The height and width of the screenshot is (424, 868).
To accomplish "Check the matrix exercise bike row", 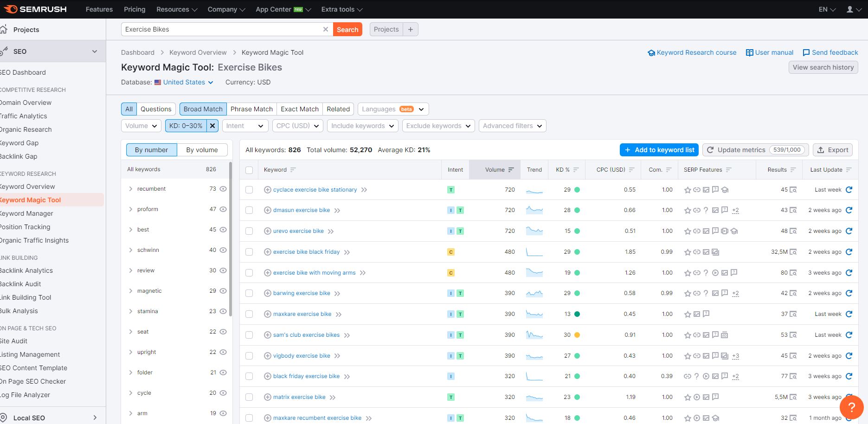I will pyautogui.click(x=249, y=397).
